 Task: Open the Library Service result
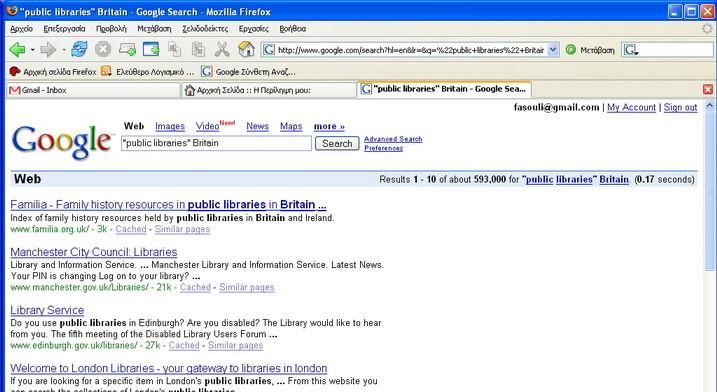(x=47, y=310)
